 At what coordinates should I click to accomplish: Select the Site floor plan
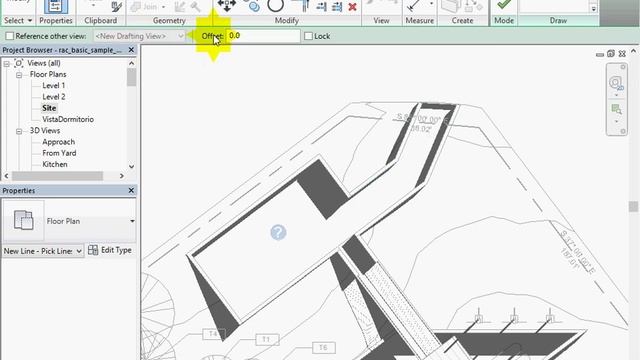[49, 108]
